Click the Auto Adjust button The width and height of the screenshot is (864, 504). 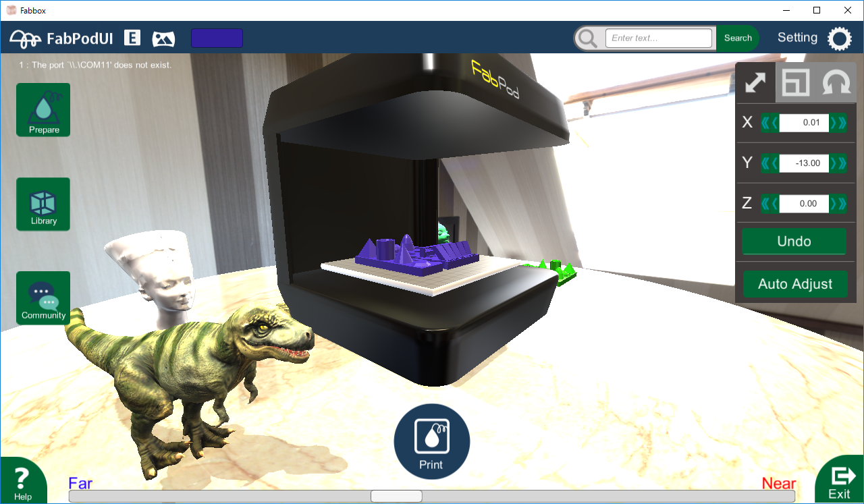[x=795, y=284]
